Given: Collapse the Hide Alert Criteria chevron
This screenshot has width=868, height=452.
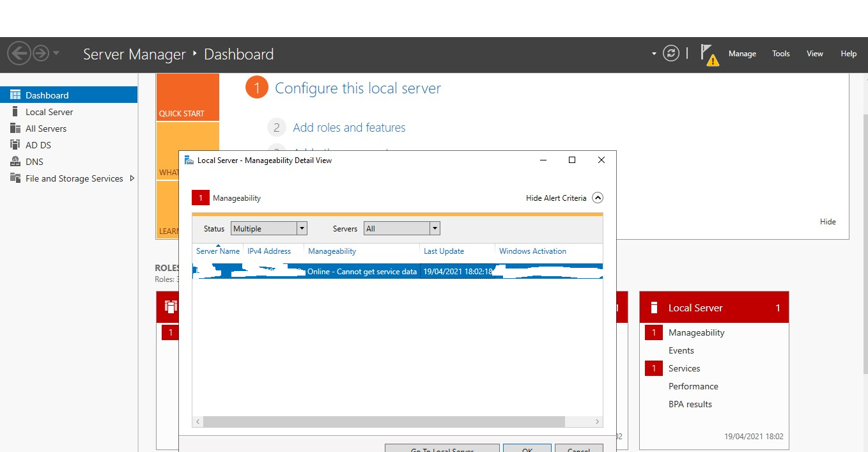Looking at the screenshot, I should (x=598, y=198).
